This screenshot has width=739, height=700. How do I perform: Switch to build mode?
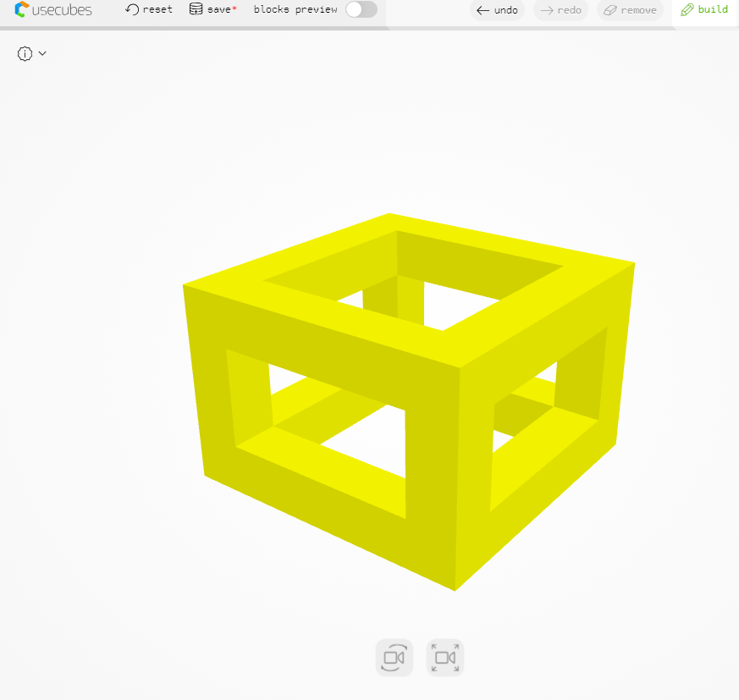(704, 10)
